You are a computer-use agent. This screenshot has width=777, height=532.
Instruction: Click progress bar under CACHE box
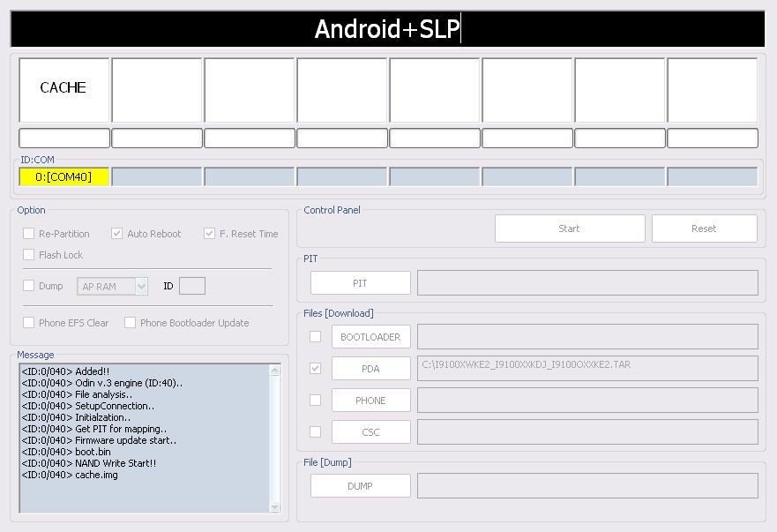pyautogui.click(x=64, y=138)
